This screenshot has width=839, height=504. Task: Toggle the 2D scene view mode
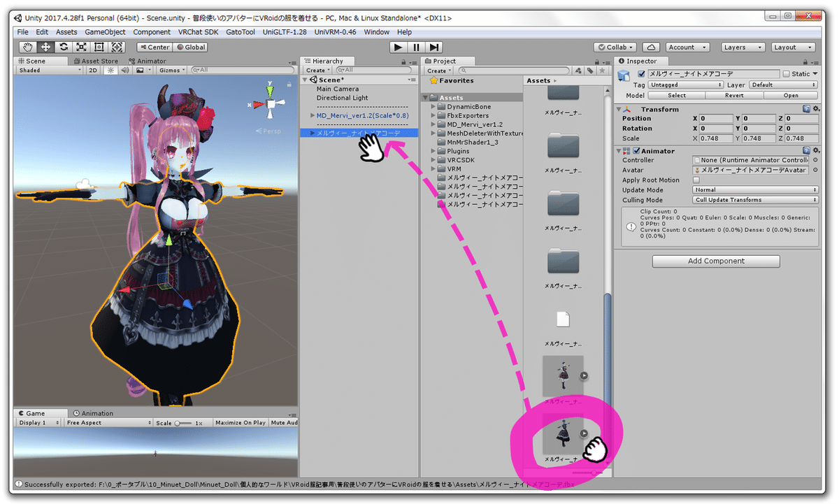pyautogui.click(x=92, y=70)
